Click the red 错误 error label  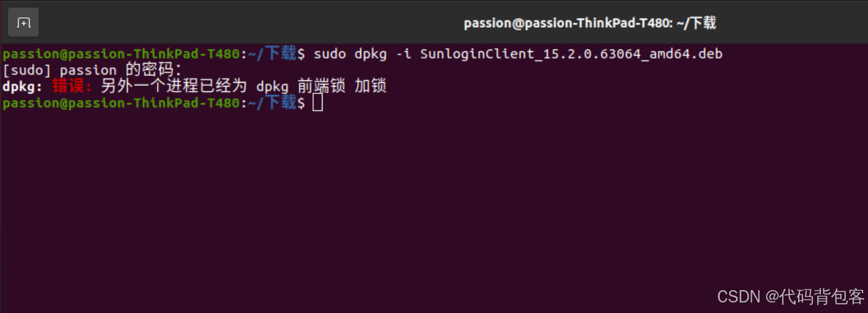pyautogui.click(x=72, y=86)
